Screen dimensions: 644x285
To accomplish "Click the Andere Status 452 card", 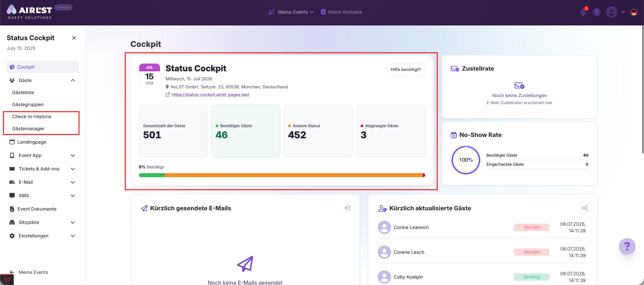I will pos(318,131).
